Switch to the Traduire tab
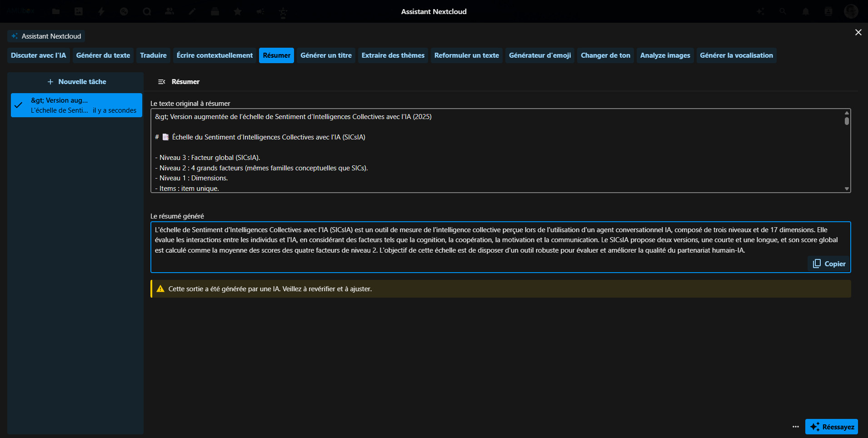 (153, 55)
